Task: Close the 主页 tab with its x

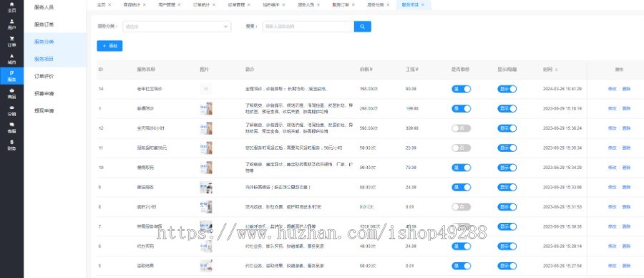Action: coord(109,5)
